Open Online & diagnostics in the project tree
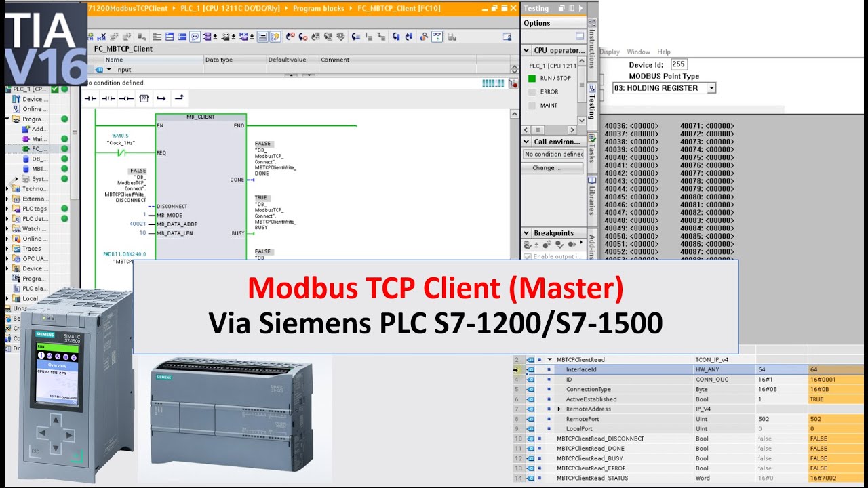Screen dimensions: 868x488 [30, 109]
